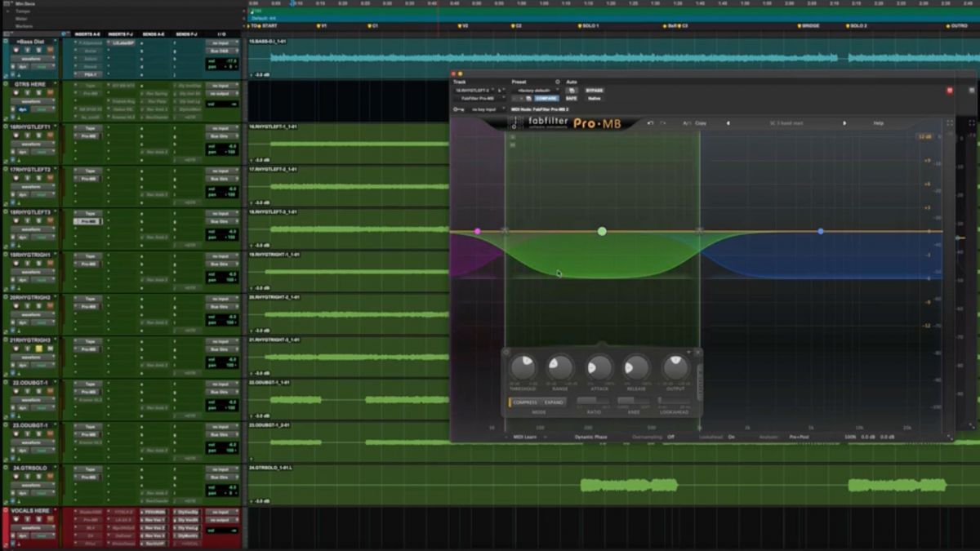The height and width of the screenshot is (551, 980).
Task: Select the green mid-band dot in Pro-MB display
Action: 602,231
